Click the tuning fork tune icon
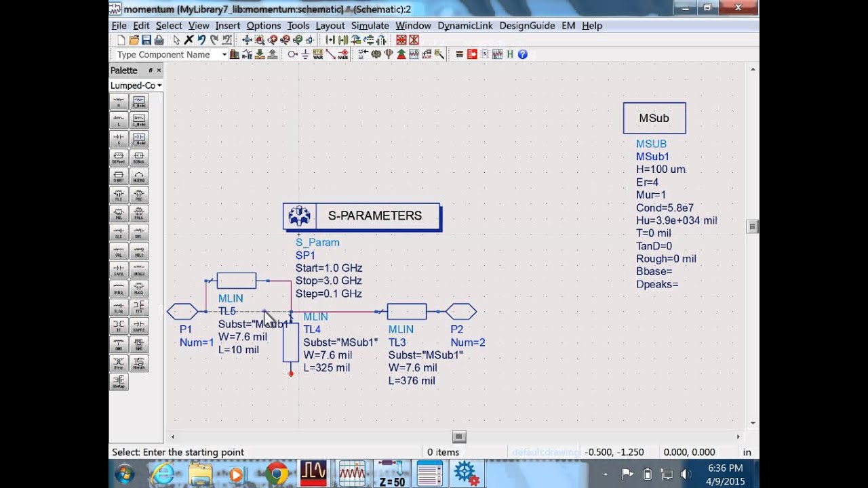This screenshot has height=488, width=868. tap(389, 54)
